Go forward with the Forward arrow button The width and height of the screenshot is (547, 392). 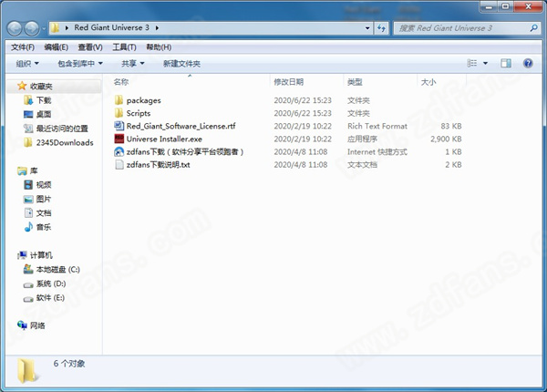32,28
